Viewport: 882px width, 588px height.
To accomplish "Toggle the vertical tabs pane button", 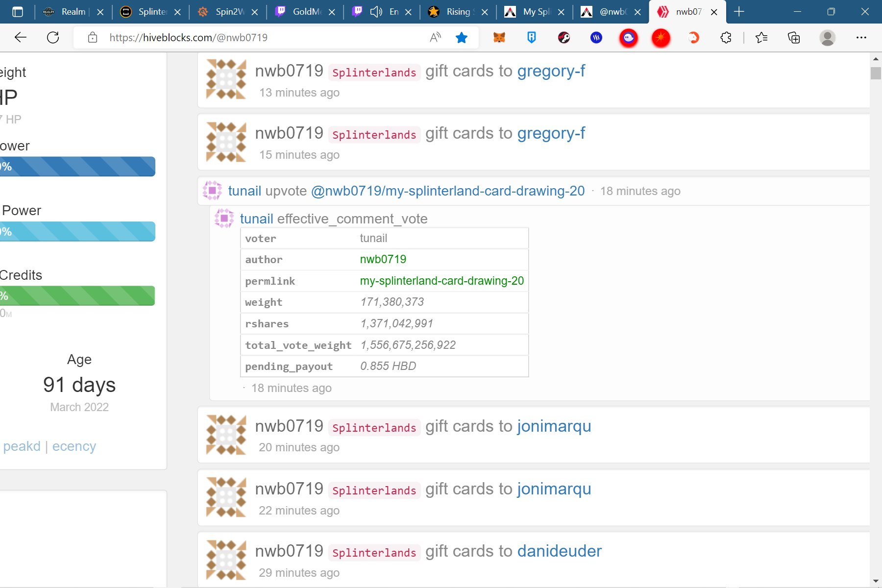I will click(x=18, y=12).
